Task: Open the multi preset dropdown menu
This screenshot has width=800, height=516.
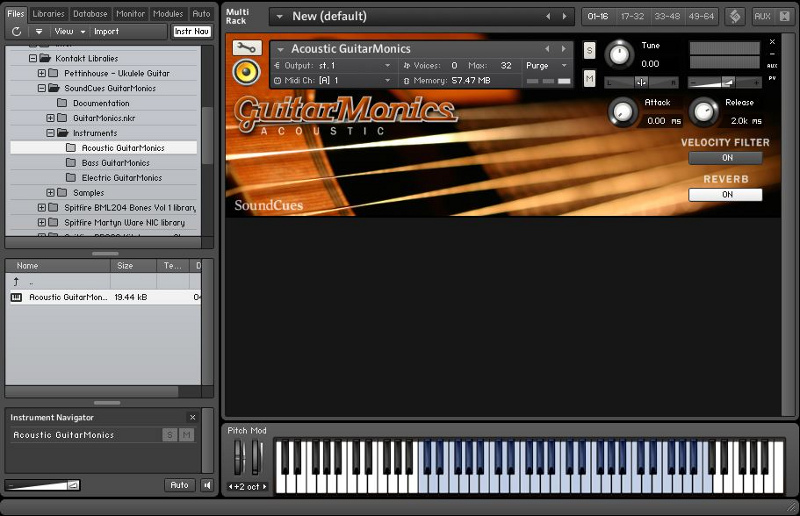Action: 280,16
